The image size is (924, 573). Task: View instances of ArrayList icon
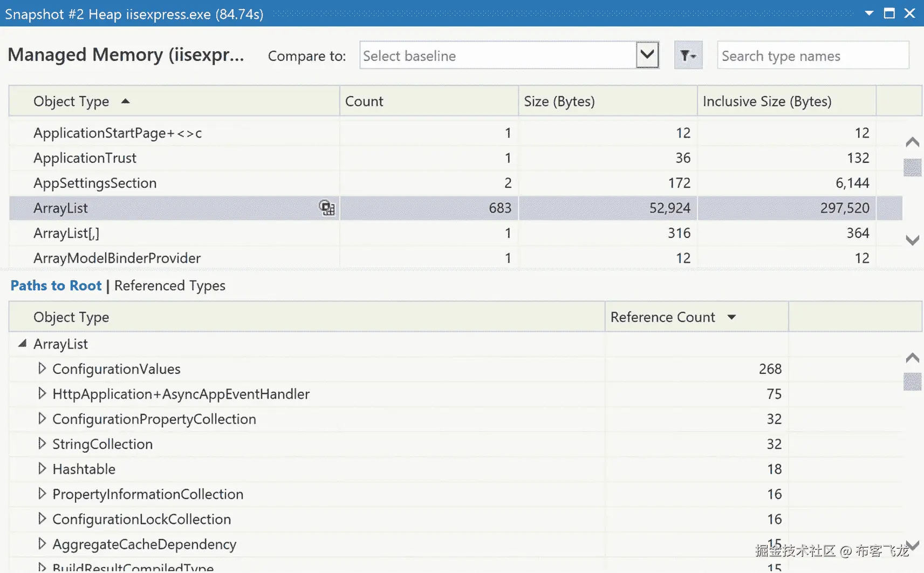[x=327, y=208]
